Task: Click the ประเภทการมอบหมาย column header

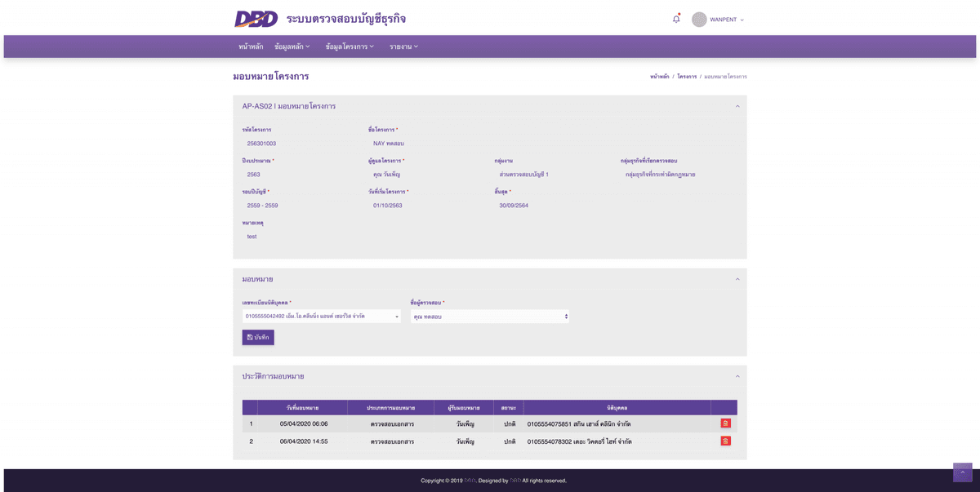Action: point(391,408)
